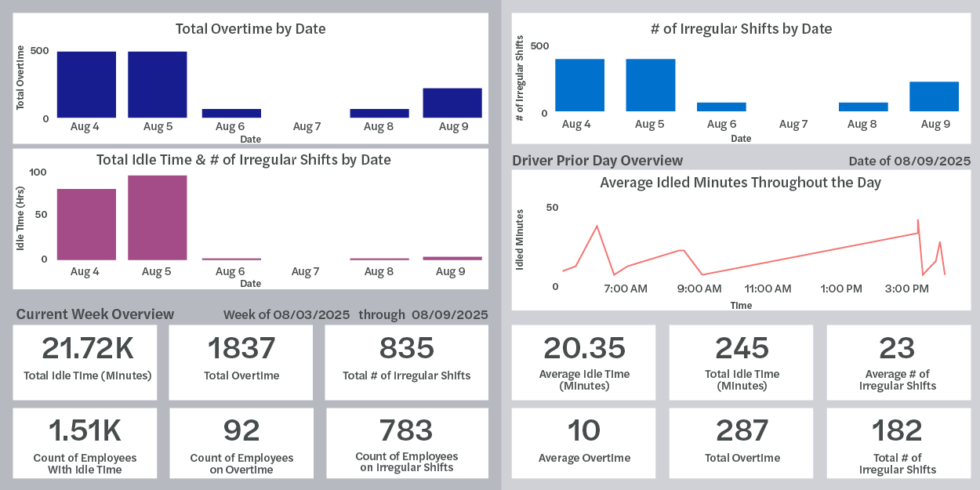The width and height of the screenshot is (980, 490).
Task: Select the 182 Total Irregular Shifts card
Action: pyautogui.click(x=898, y=443)
